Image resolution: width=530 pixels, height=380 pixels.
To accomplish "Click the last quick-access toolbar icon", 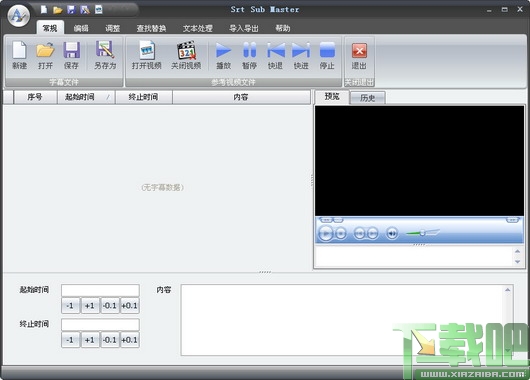I will click(x=99, y=9).
